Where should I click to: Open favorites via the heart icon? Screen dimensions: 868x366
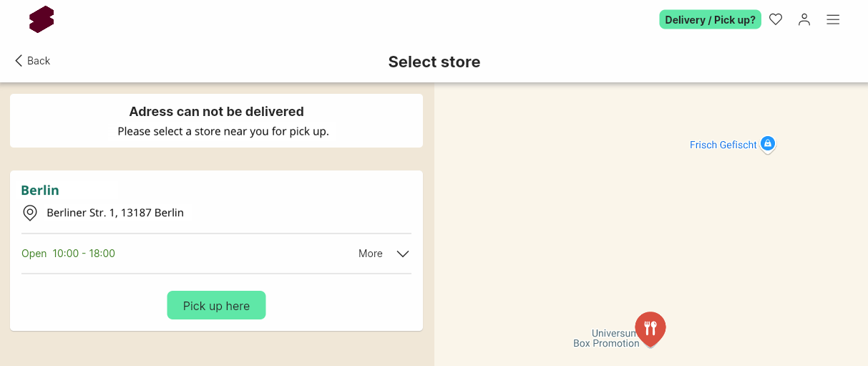(776, 20)
